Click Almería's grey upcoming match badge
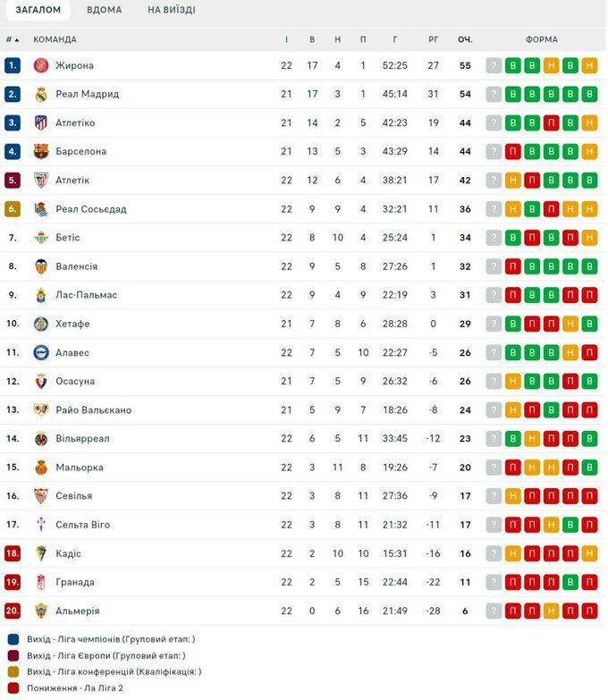Image resolution: width=608 pixels, height=700 pixels. point(494,611)
